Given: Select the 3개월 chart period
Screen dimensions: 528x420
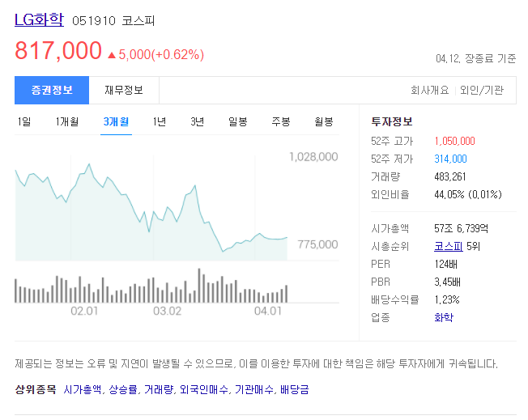Looking at the screenshot, I should 116,121.
